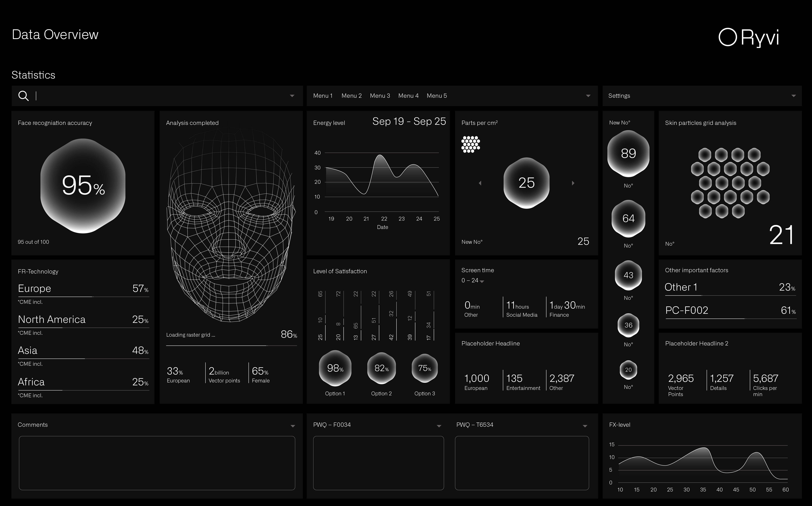Click the search magnifier icon
This screenshot has width=812, height=506.
click(x=23, y=96)
